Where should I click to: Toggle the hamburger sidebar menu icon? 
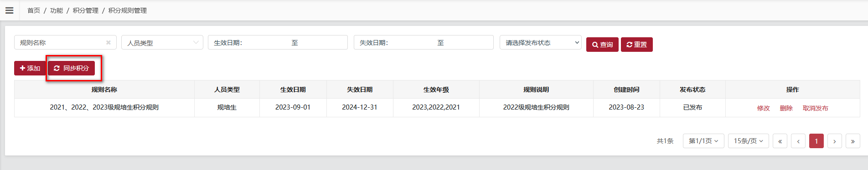(9, 10)
